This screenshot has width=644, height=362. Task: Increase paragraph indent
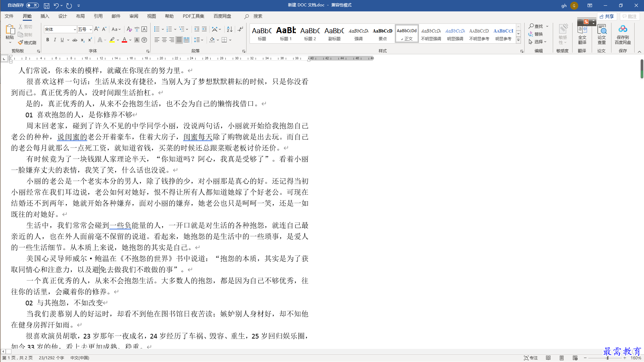204,29
